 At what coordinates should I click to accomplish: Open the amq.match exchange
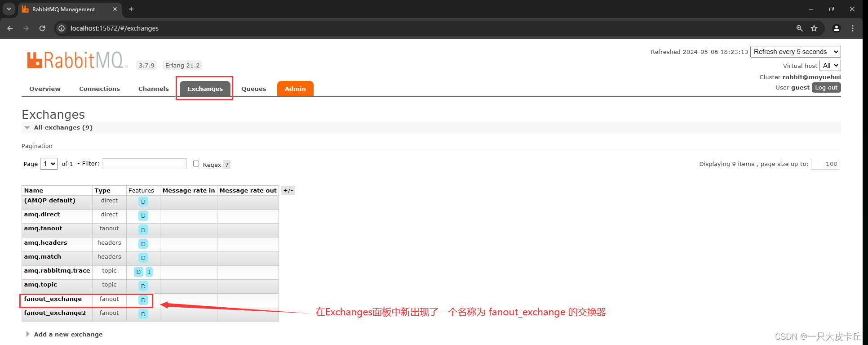(x=43, y=257)
